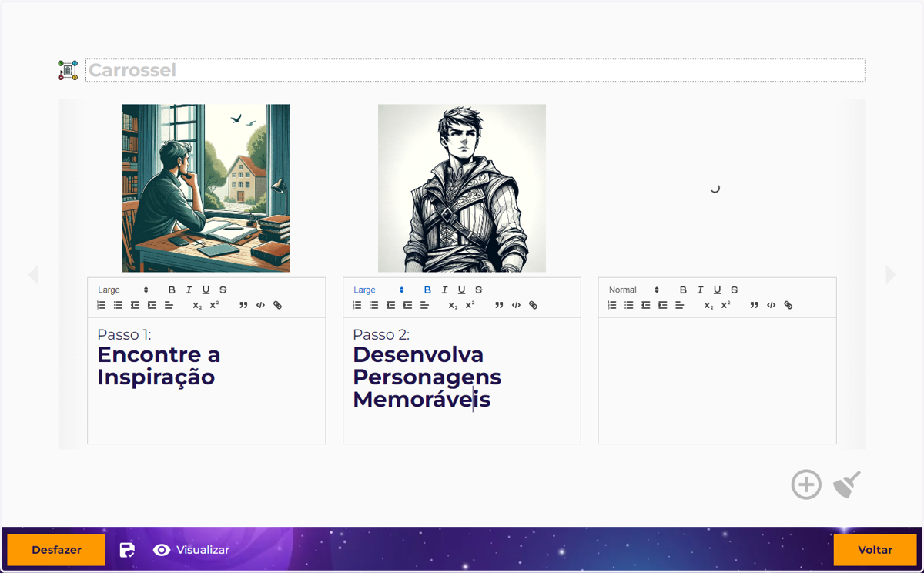Clear content with the broom icon

[x=847, y=484]
